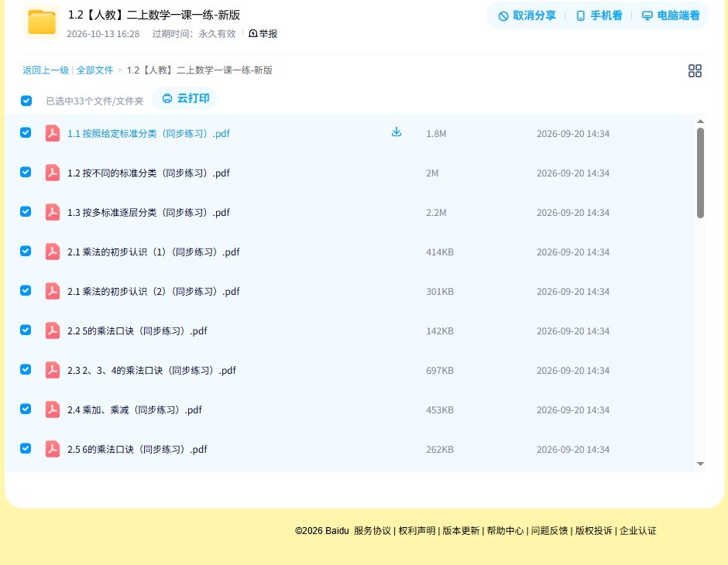Click PDF icon of 2.1 乘法的初步认识（1）
728x565 pixels.
point(53,252)
